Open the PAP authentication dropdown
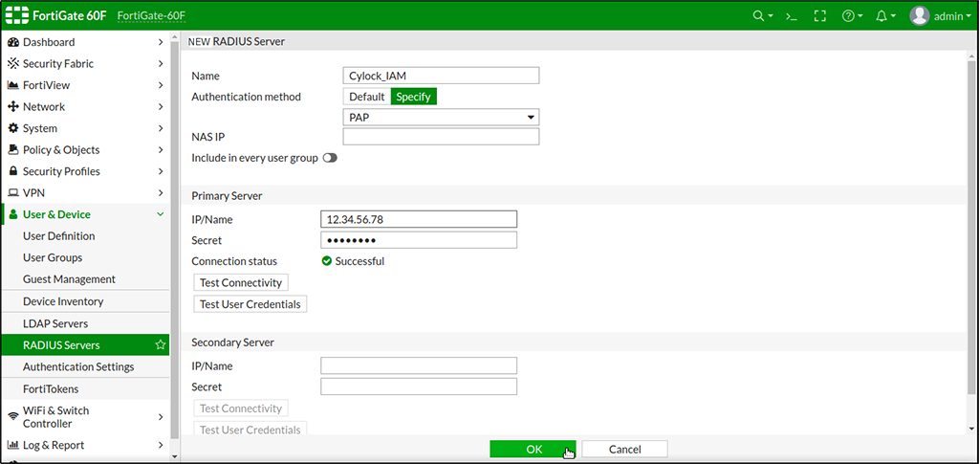Image resolution: width=980 pixels, height=464 pixels. tap(441, 118)
